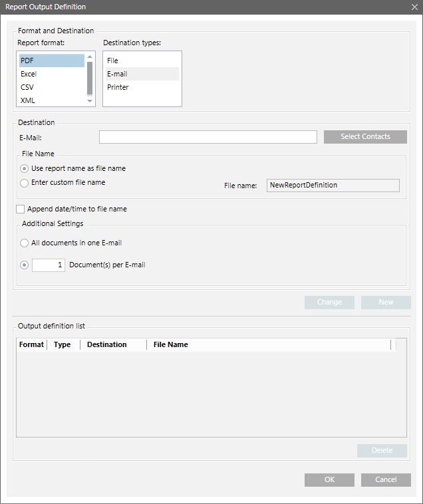
Task: Select All documents in one E-mail
Action: click(x=25, y=243)
